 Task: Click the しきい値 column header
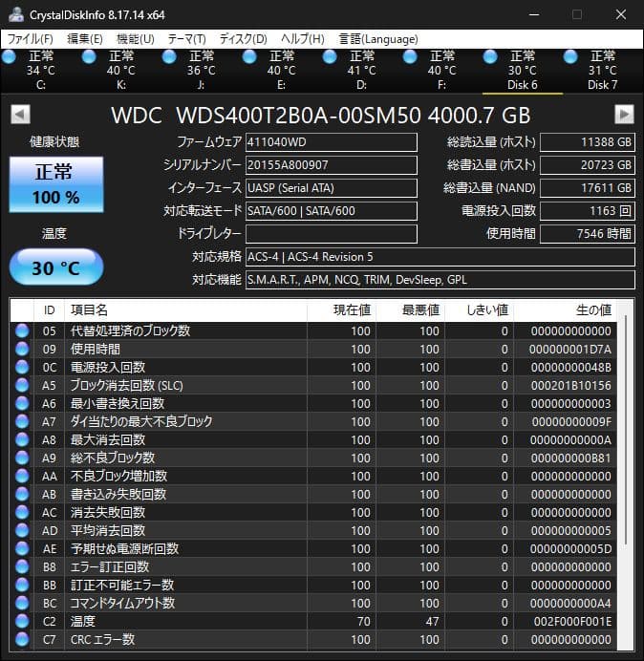(479, 310)
